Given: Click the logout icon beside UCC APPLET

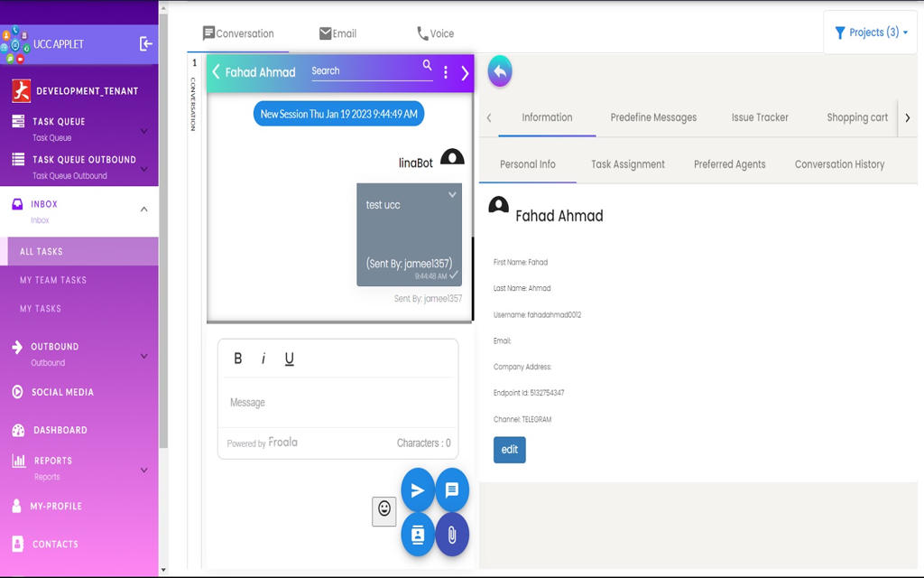Looking at the screenshot, I should 146,43.
